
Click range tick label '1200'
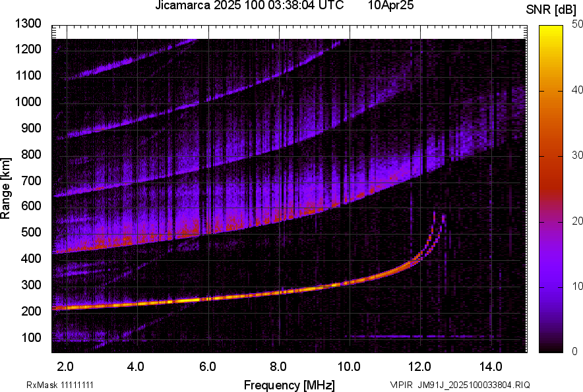28,49
